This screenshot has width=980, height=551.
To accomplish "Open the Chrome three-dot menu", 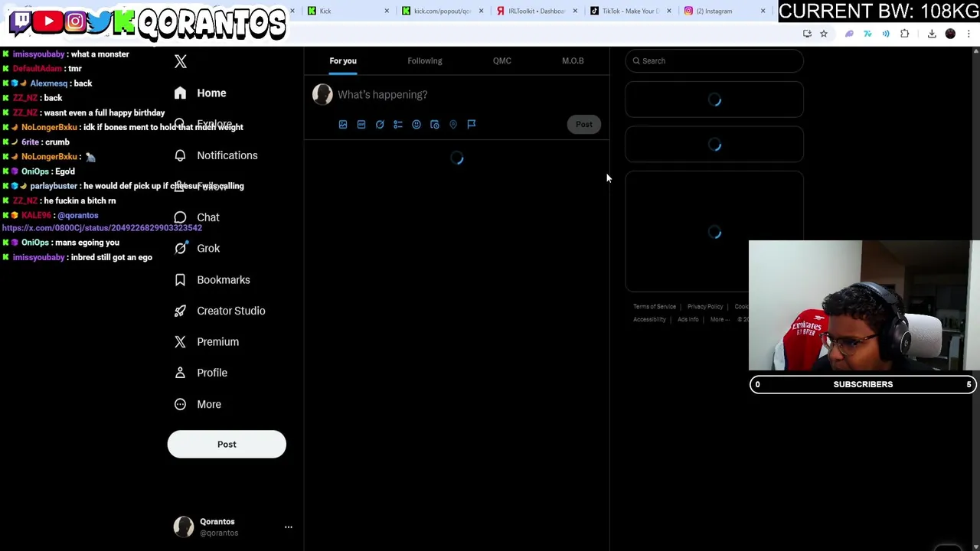I will click(969, 34).
